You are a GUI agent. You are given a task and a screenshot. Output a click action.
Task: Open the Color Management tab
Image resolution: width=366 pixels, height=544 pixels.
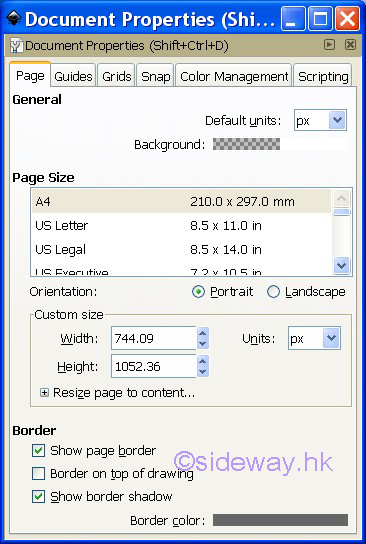point(234,76)
